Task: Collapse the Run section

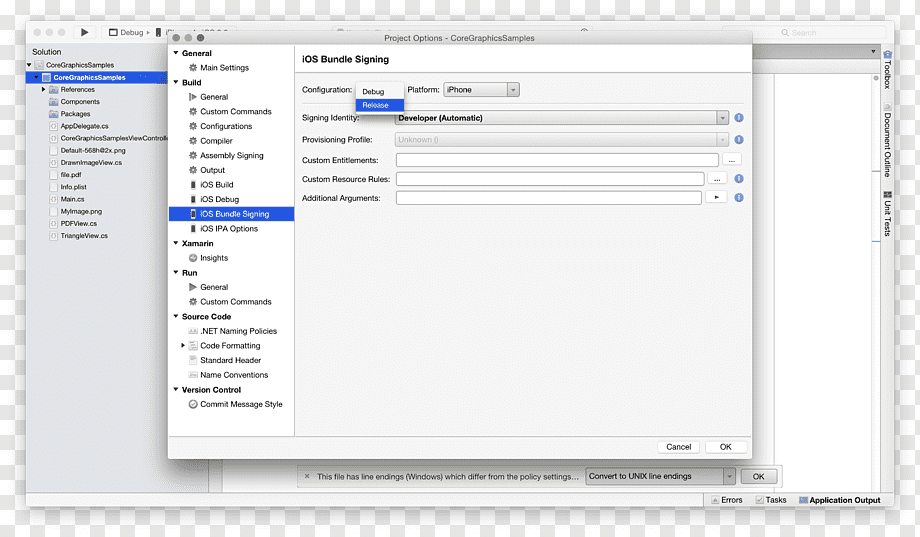Action: (x=175, y=272)
